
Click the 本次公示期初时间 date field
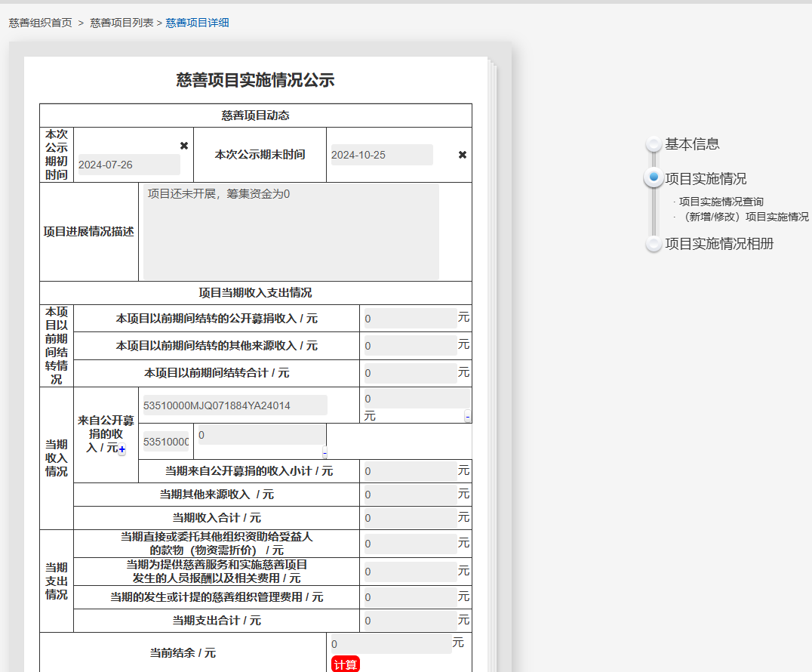tap(129, 165)
